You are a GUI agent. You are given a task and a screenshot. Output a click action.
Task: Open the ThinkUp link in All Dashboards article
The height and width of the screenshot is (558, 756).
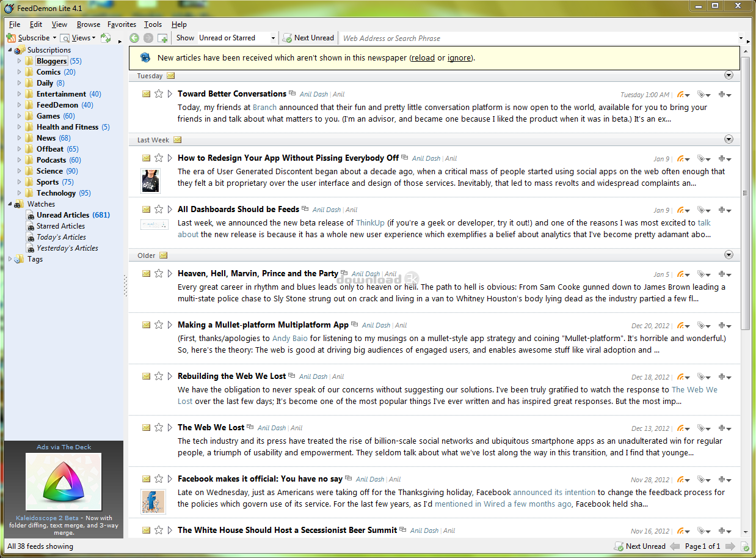point(369,223)
